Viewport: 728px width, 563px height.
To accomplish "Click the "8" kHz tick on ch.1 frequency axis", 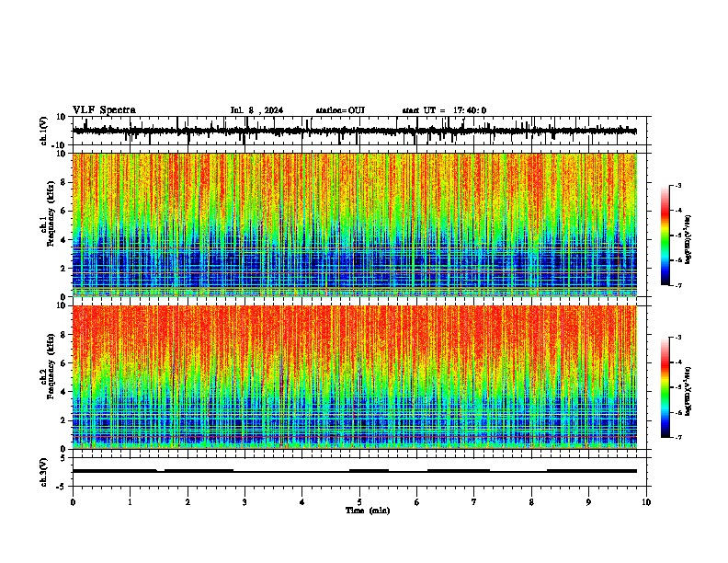I will (x=63, y=182).
